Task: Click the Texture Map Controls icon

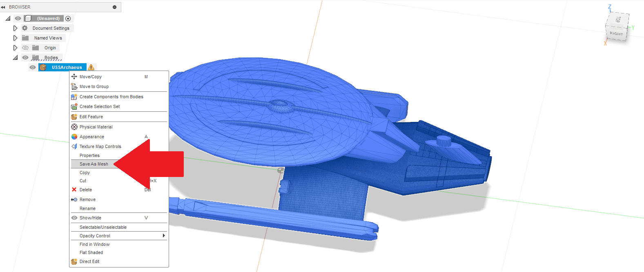Action: (x=74, y=146)
